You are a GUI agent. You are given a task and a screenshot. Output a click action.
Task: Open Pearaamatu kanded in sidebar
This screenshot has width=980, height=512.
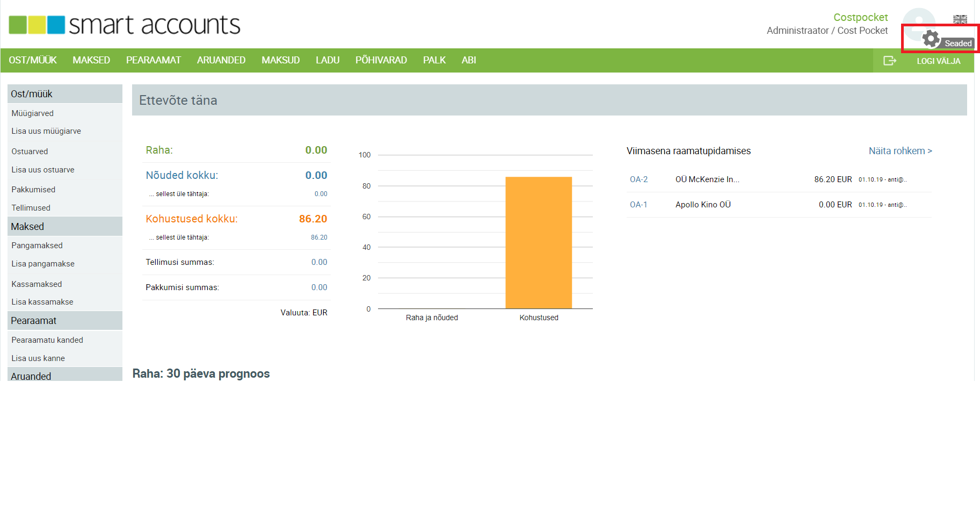click(x=47, y=340)
